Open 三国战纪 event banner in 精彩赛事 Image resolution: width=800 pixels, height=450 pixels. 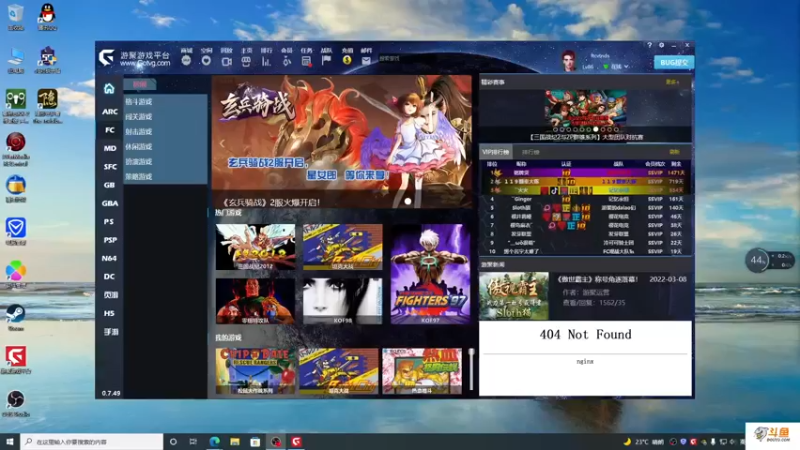[585, 109]
